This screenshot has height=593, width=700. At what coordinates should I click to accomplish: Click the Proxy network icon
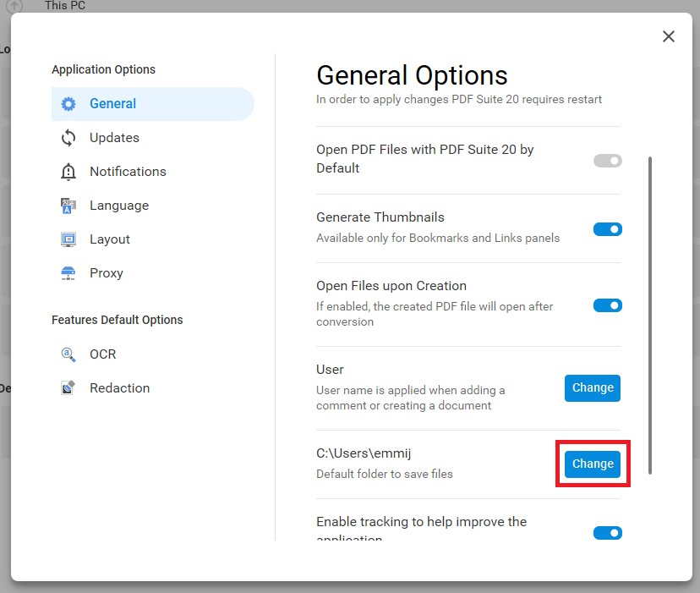coord(68,273)
